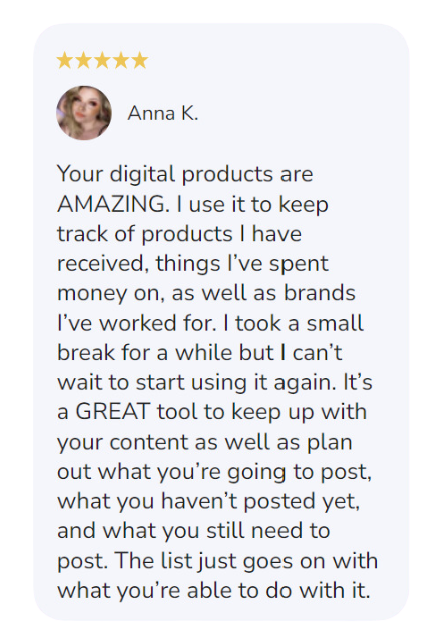Click the reviewer name Anna K.
The height and width of the screenshot is (640, 424).
pos(162,113)
